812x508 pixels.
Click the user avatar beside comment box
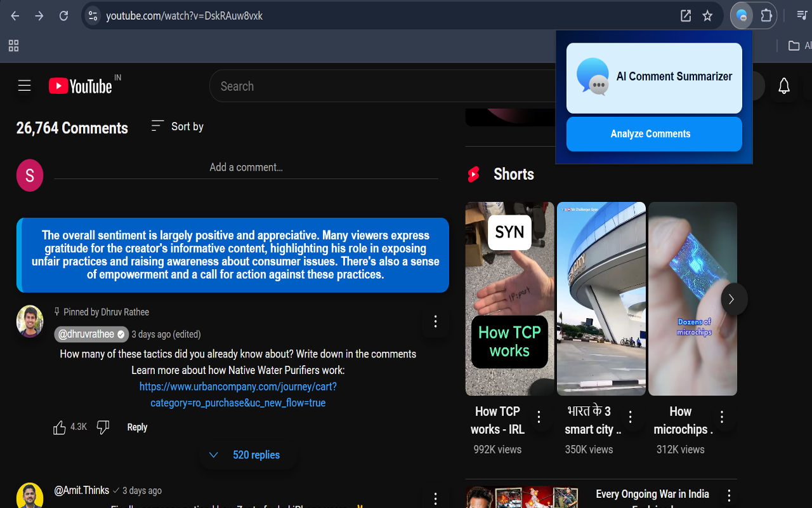click(x=30, y=175)
